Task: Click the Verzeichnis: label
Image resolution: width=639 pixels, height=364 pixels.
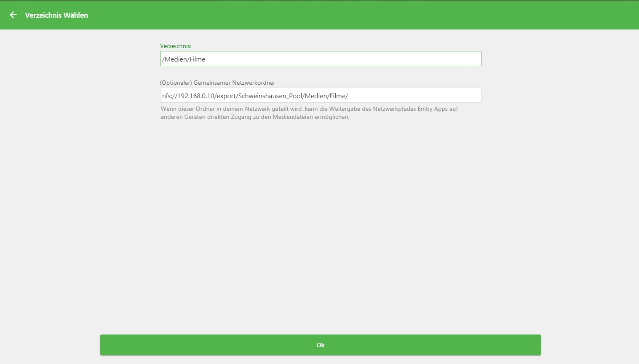Action: 176,46
